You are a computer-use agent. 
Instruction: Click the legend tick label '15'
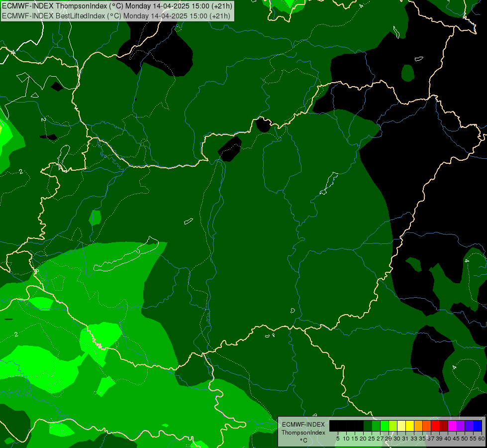tap(355, 439)
